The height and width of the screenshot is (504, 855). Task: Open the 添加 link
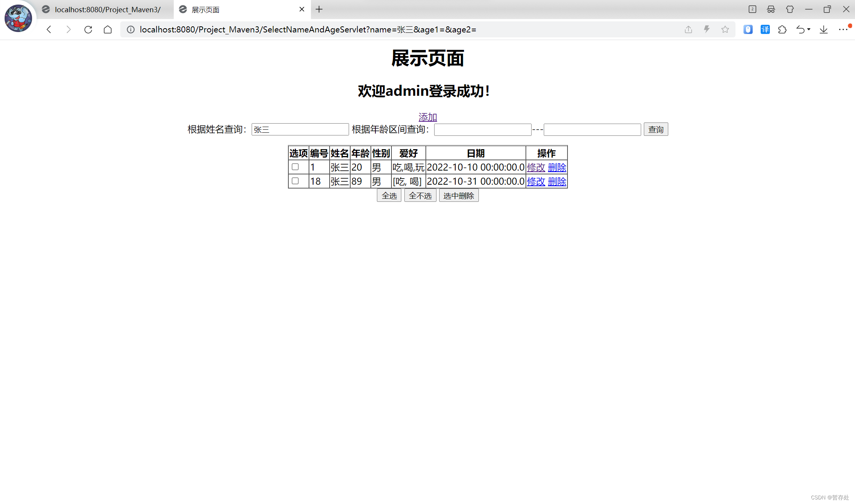(427, 117)
